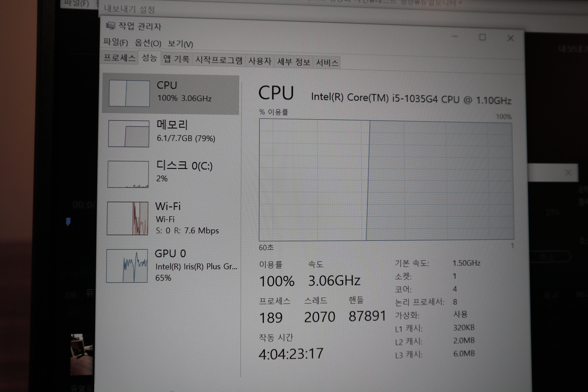Image resolution: width=588 pixels, height=392 pixels.
Task: Maximize the 작업 관리자 window
Action: tap(483, 37)
